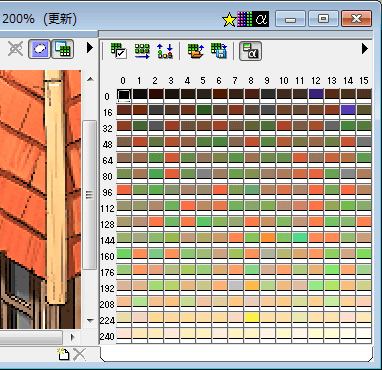Viewport: 382px width, 370px height.
Task: Toggle the ellipse selection mode button
Action: (x=39, y=49)
